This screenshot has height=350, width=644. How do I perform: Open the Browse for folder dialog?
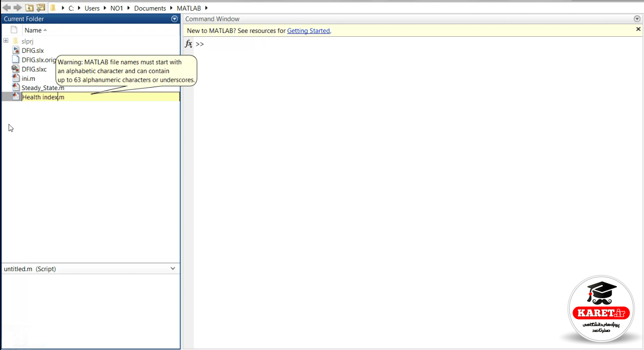point(41,8)
